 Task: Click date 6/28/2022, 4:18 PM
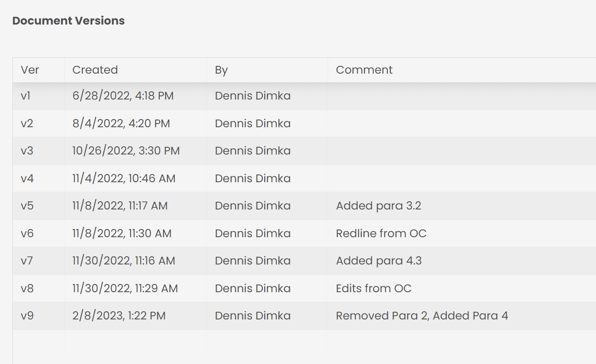tap(123, 96)
